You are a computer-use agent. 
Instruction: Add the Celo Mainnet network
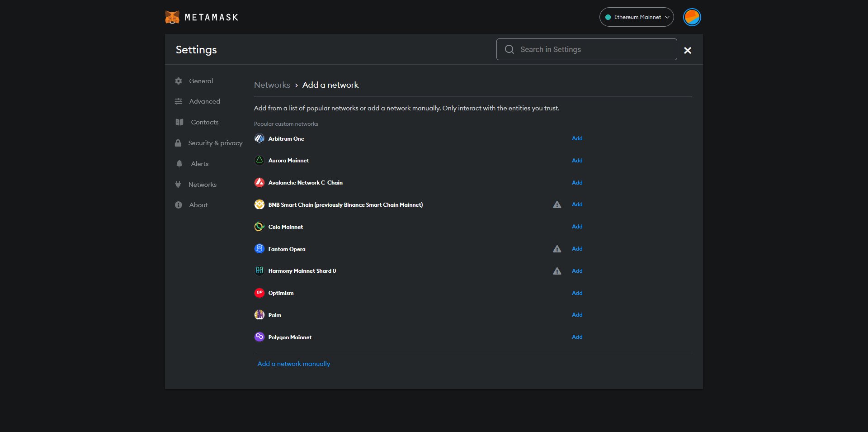pos(577,227)
